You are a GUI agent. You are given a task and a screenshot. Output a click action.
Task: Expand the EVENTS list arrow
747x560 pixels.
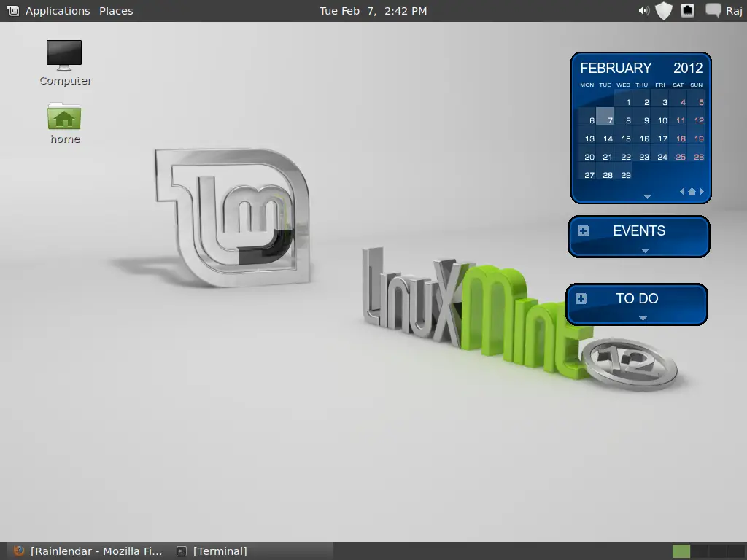645,251
